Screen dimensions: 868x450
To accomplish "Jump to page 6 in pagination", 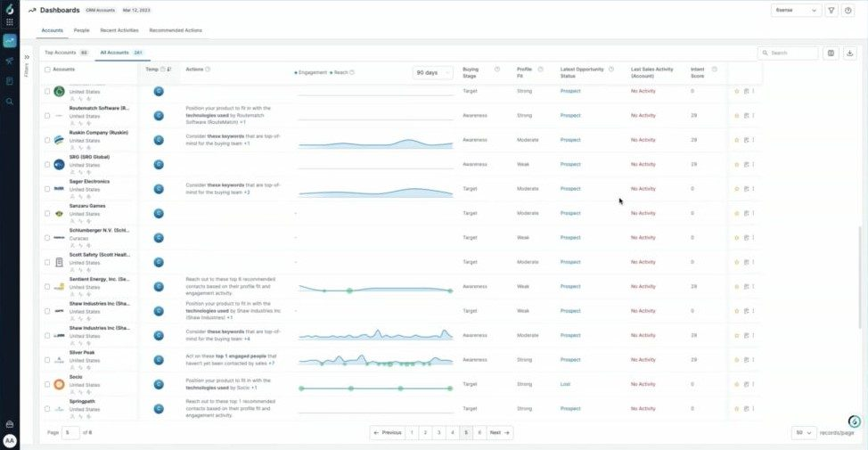I will pyautogui.click(x=479, y=433).
